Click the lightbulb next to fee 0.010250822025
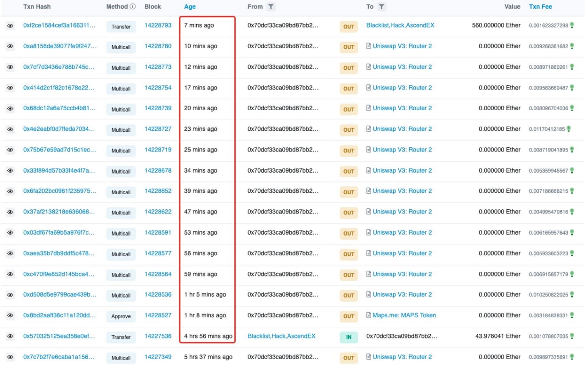Screen dimensions: 588x365 pos(572,295)
